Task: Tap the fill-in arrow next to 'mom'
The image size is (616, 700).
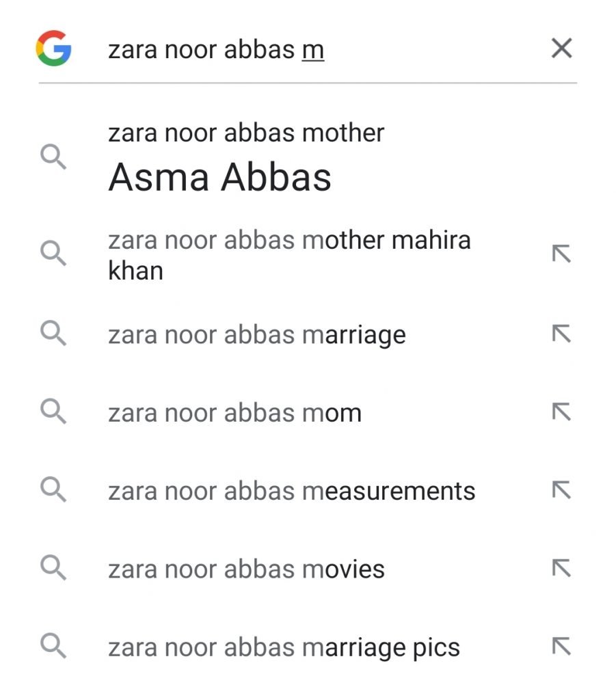Action: pyautogui.click(x=561, y=412)
